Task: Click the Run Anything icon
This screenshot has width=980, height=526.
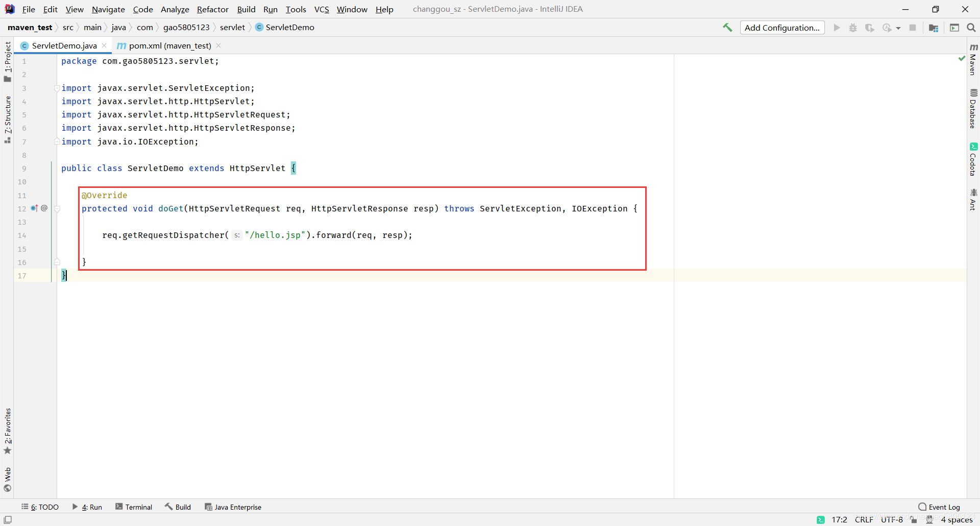Action: [954, 28]
